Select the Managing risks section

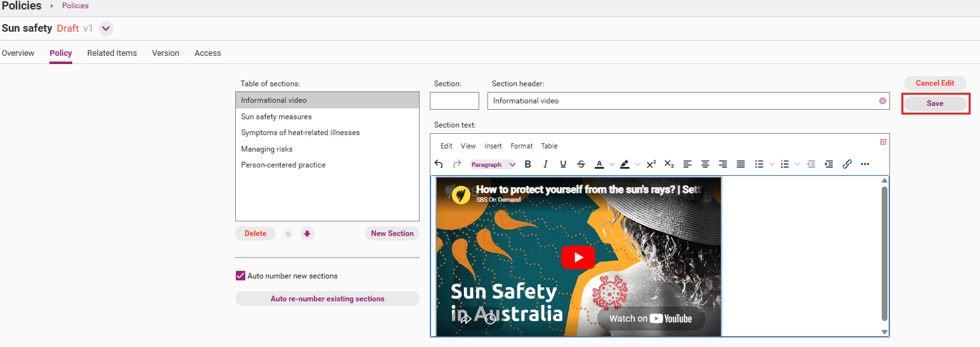tap(327, 149)
